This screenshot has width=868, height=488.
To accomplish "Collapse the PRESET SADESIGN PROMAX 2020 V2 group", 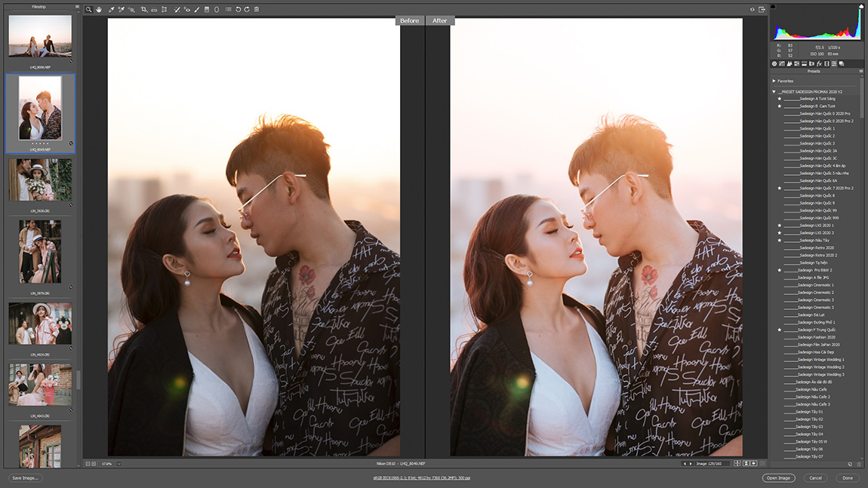I will point(774,91).
